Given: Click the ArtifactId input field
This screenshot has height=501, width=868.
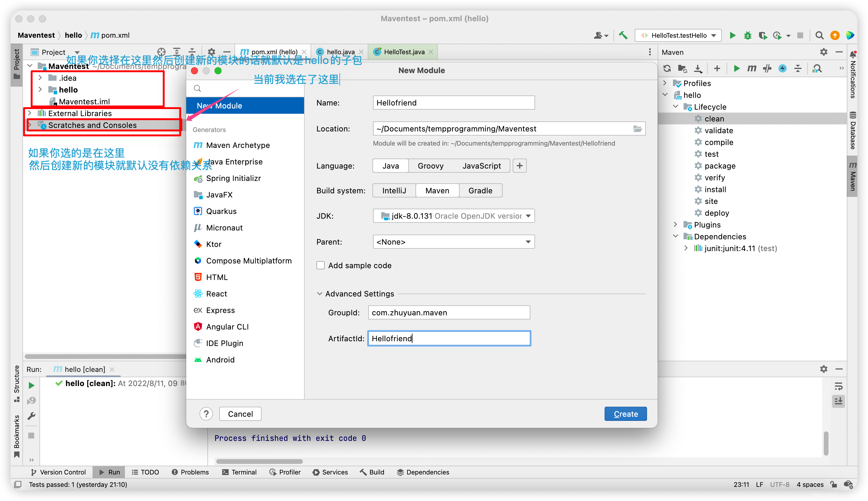Looking at the screenshot, I should click(449, 338).
